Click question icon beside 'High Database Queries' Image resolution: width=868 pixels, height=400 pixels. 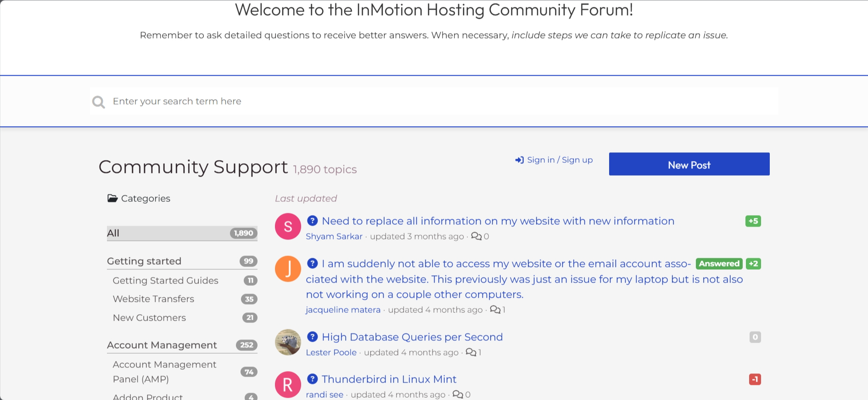tap(313, 337)
